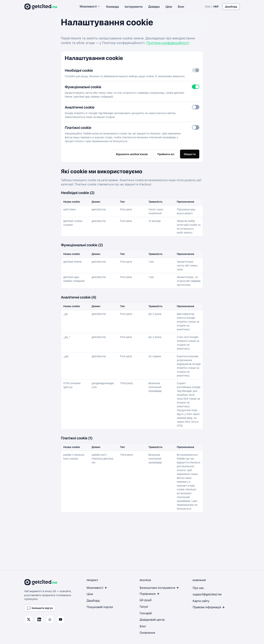This screenshot has width=264, height=644.
Task: Click the getcited.me logo in header
Action: point(41,6)
